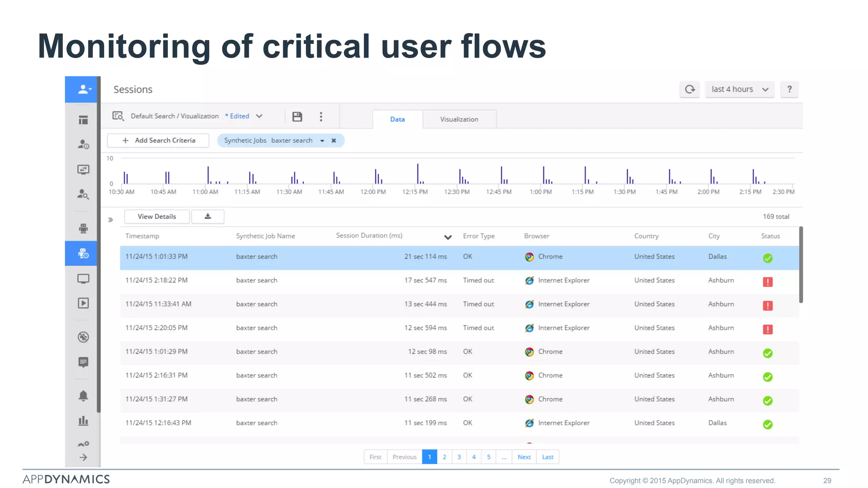868x488 pixels.
Task: Click the crossed-circle sidebar icon
Action: [83, 337]
